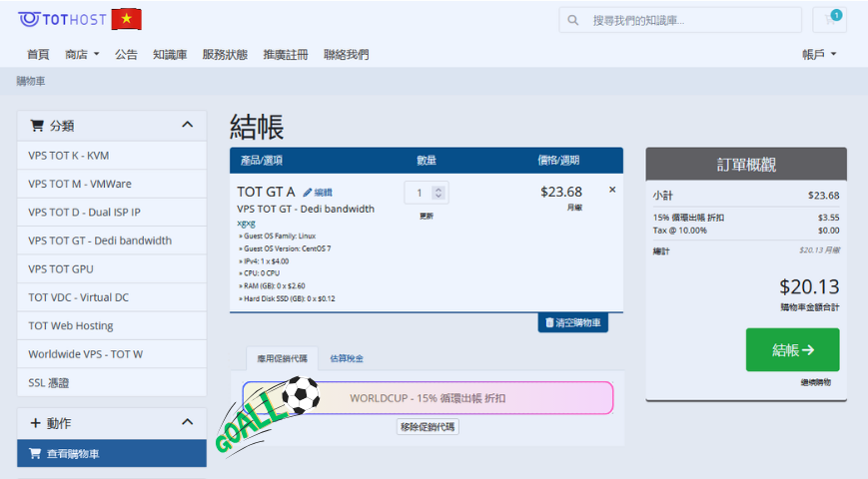Click the 'IPv4: 1 x $4.00' line
The image size is (868, 479).
coord(264,261)
